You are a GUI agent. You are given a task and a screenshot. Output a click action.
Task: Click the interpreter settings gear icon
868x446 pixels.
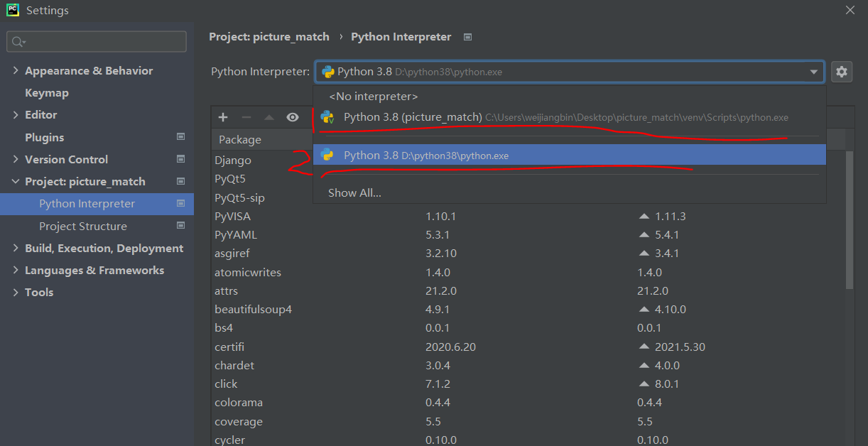tap(842, 71)
